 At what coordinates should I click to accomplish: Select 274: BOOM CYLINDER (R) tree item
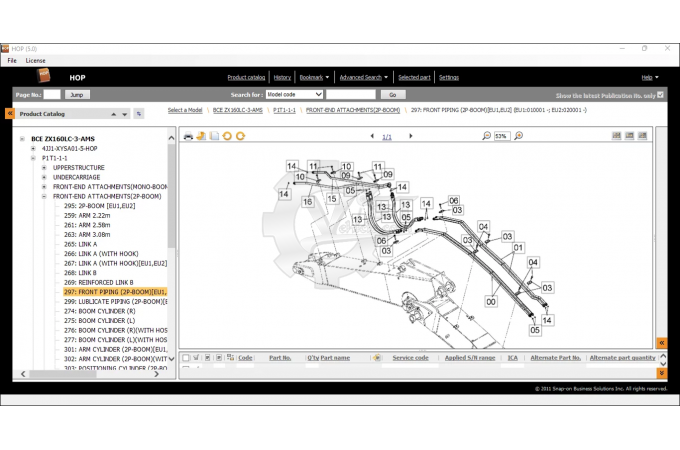coord(100,311)
